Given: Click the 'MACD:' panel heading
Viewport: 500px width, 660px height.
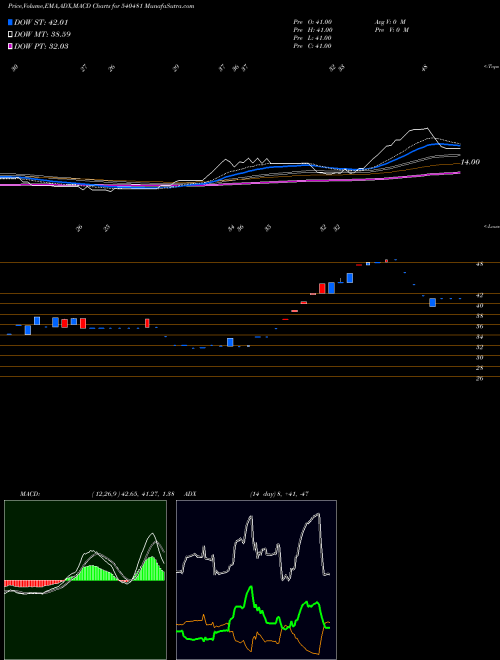Looking at the screenshot, I should pos(30,494).
